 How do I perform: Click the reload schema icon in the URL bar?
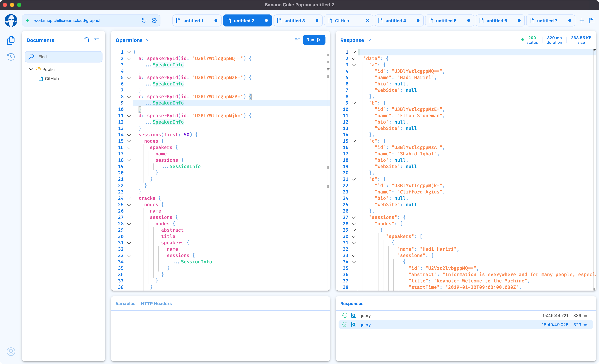point(144,20)
